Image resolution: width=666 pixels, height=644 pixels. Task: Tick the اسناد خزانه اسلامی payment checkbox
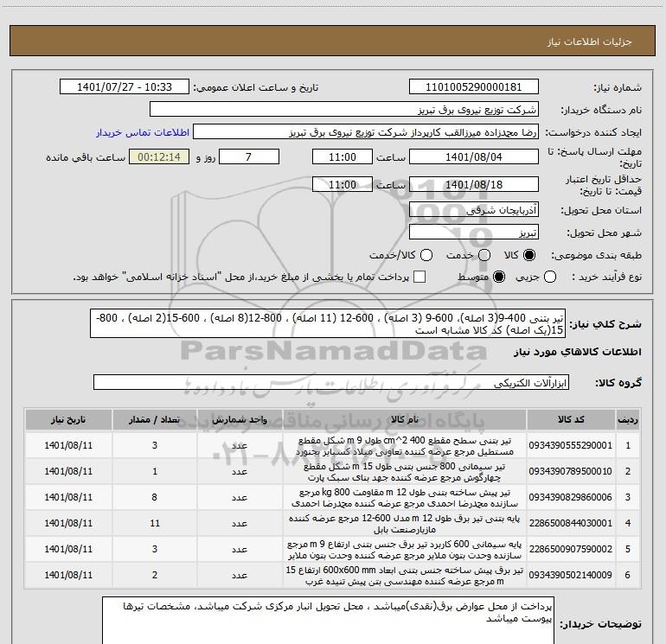pos(419,277)
